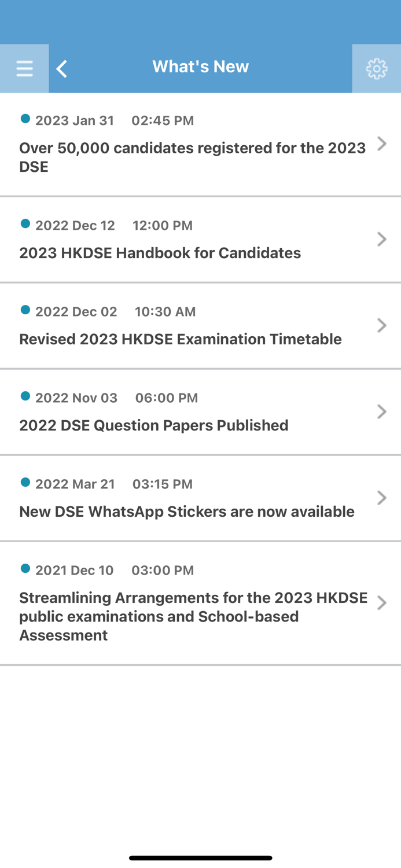Tap the back arrow to go back
Screen dimensions: 401x868
click(61, 68)
